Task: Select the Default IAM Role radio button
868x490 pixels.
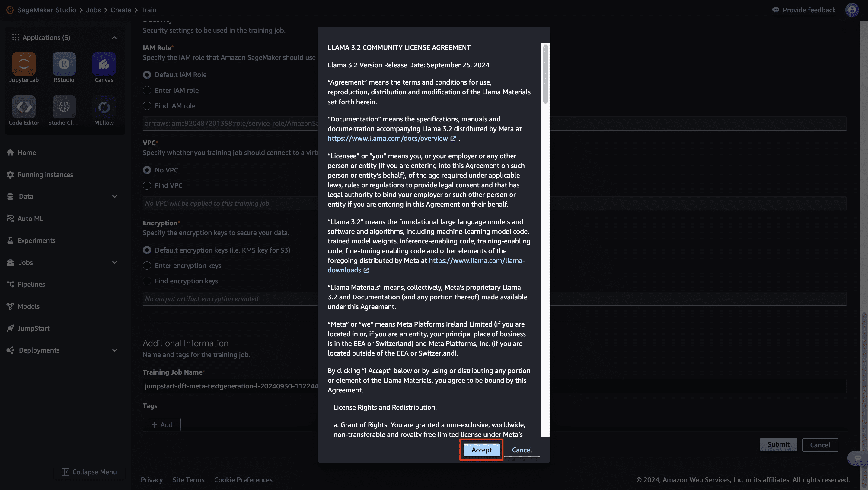Action: 147,75
